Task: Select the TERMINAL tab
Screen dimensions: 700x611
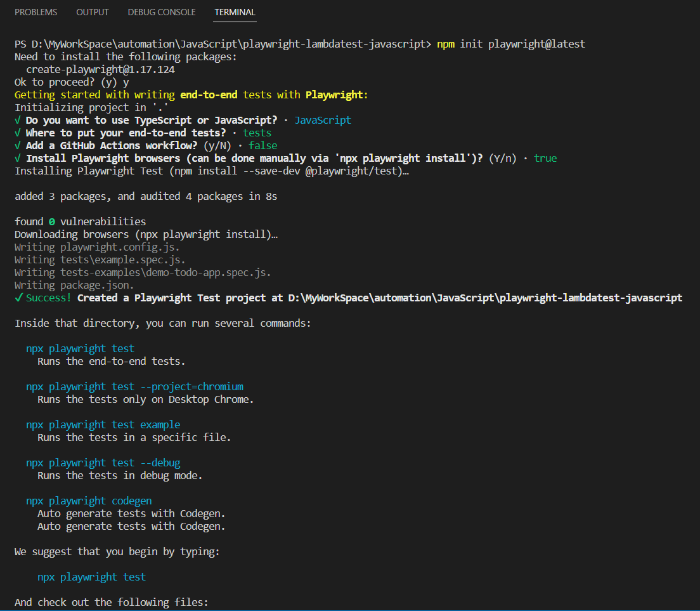Action: pos(235,11)
